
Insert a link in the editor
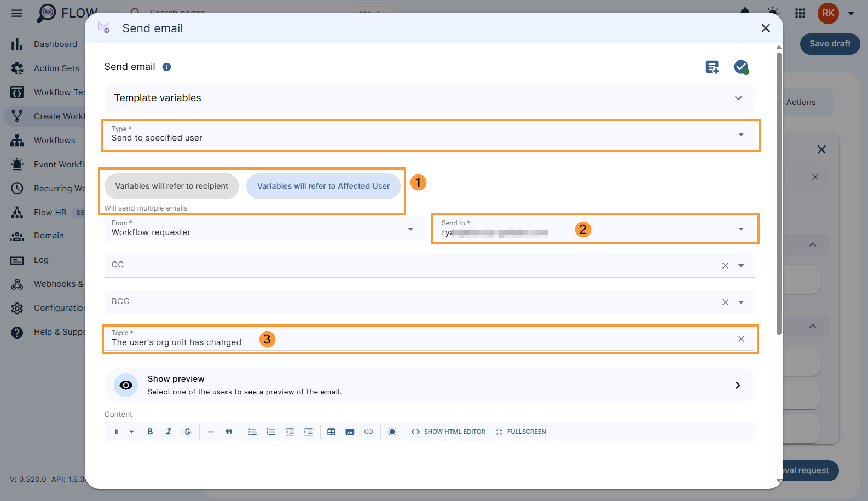tap(368, 432)
